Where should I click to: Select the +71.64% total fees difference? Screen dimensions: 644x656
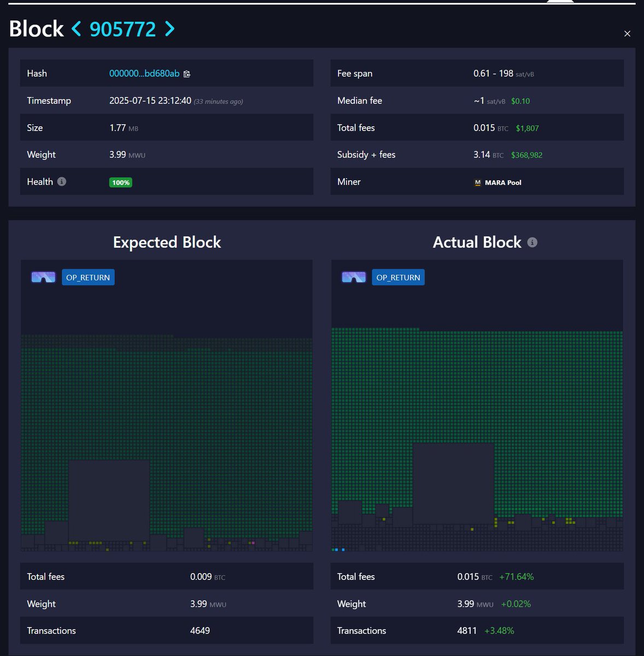pyautogui.click(x=517, y=577)
